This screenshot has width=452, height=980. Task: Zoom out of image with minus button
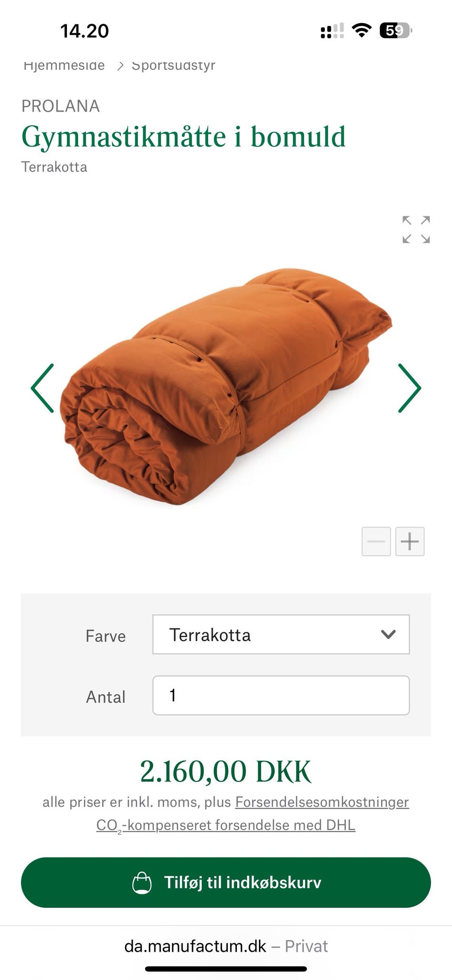(376, 542)
